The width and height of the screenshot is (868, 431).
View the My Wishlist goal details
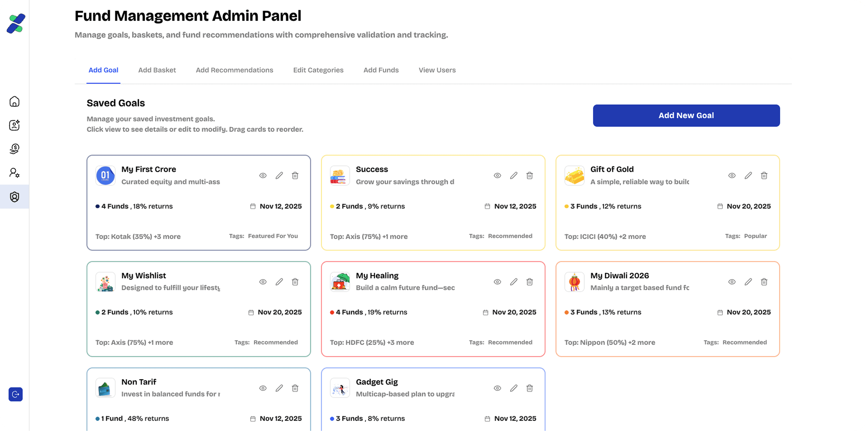click(x=263, y=282)
